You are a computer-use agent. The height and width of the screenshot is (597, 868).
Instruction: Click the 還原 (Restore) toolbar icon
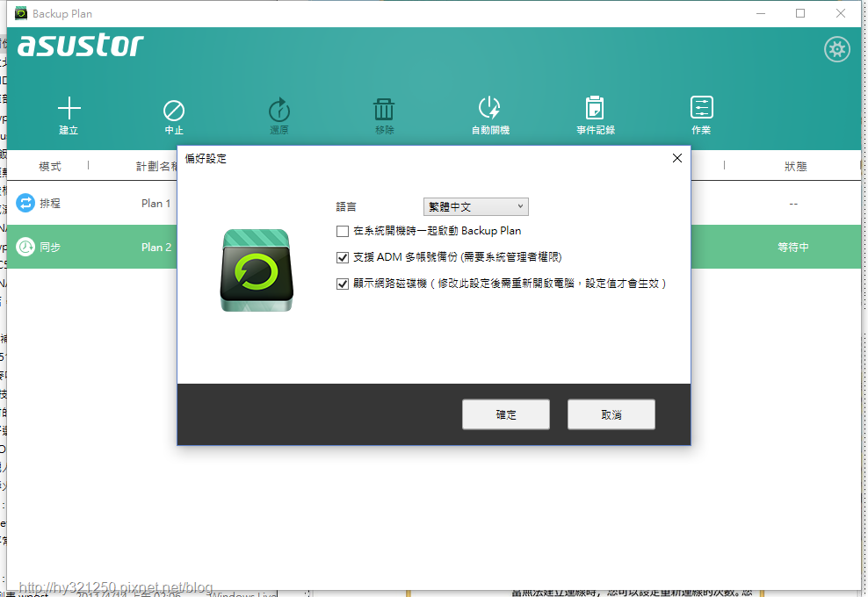coord(279,110)
